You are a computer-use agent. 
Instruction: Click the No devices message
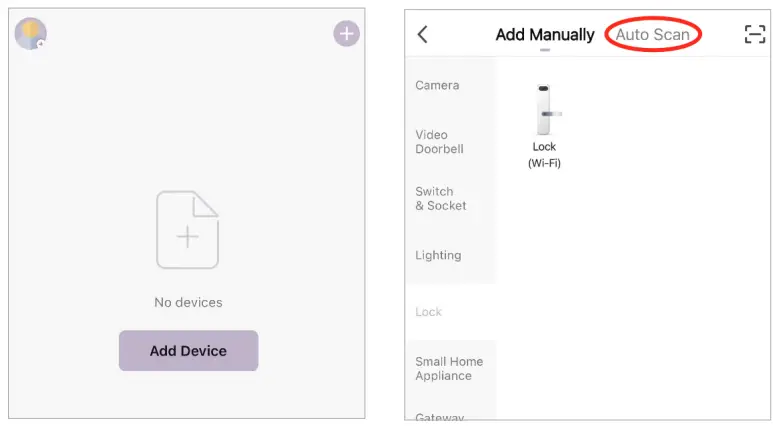tap(188, 302)
